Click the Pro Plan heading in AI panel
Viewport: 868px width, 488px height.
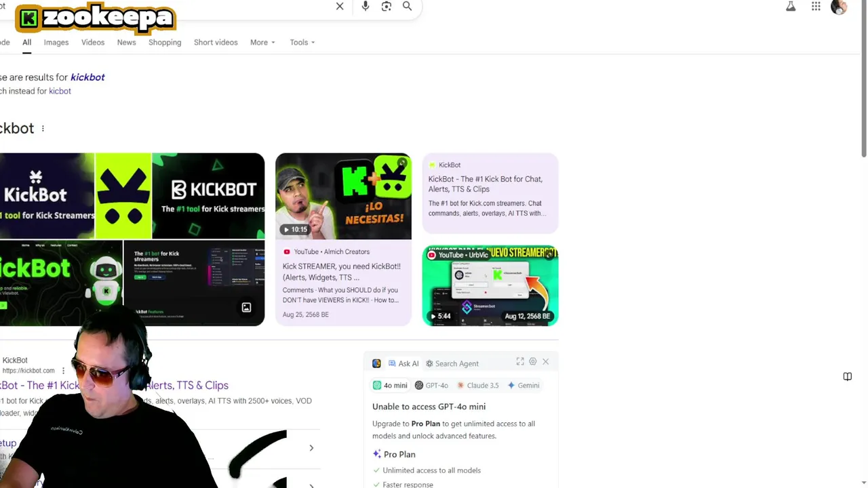click(x=399, y=454)
